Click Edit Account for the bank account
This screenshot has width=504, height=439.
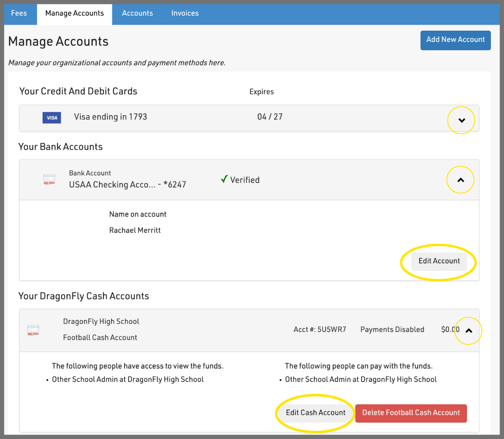coord(439,261)
